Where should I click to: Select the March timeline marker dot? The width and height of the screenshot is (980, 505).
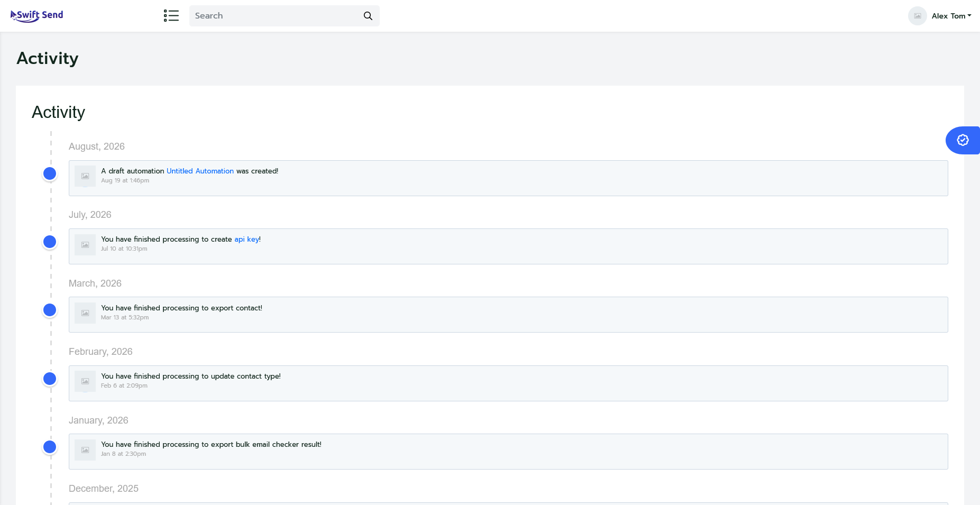(50, 310)
